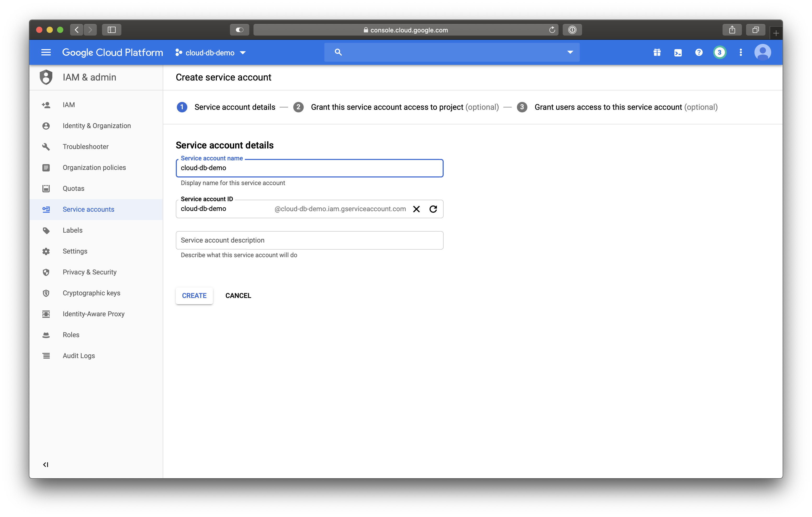Show all Safari tabs
This screenshot has height=517, width=812.
[x=756, y=30]
